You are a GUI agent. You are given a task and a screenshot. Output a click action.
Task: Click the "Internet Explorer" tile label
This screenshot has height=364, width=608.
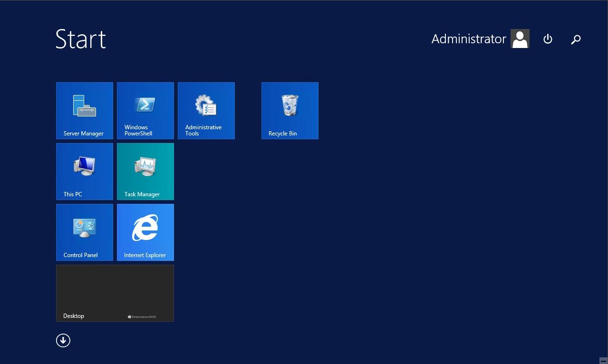[x=145, y=255]
